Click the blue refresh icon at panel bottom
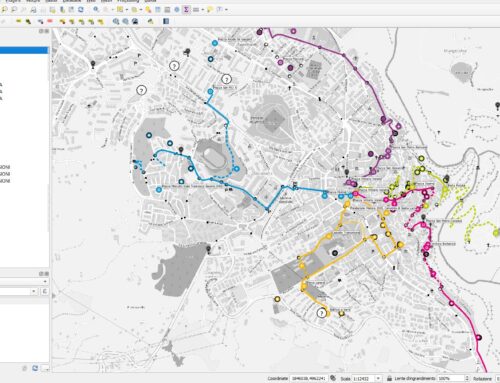The width and height of the screenshot is (500, 383). click(35, 368)
